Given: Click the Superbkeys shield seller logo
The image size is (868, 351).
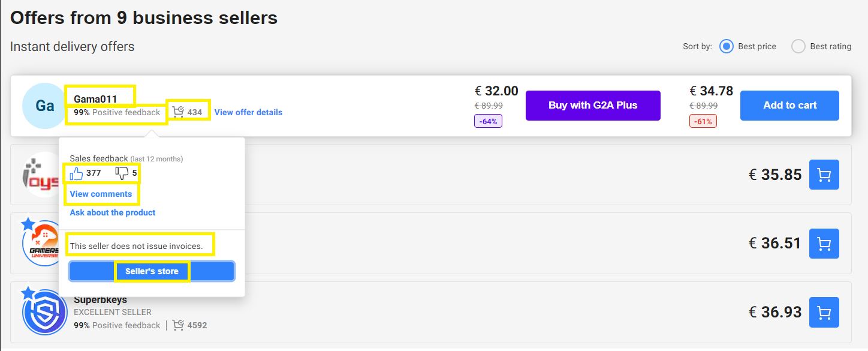Looking at the screenshot, I should coord(44,312).
